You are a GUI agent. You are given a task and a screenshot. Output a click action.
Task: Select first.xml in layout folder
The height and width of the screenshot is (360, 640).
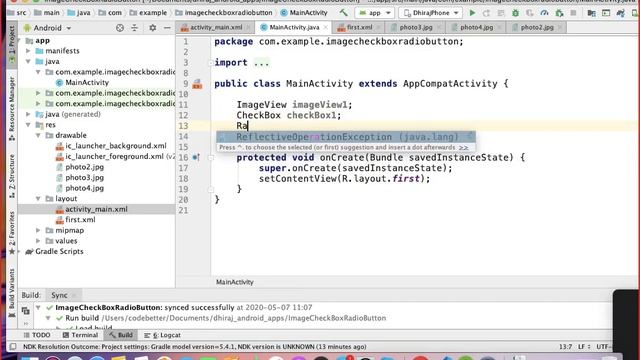pos(80,220)
